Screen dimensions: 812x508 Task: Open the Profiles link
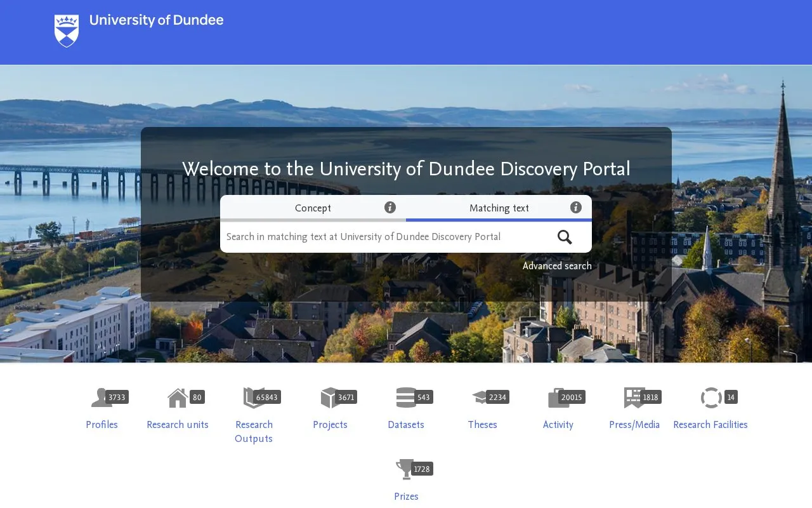[x=101, y=425]
